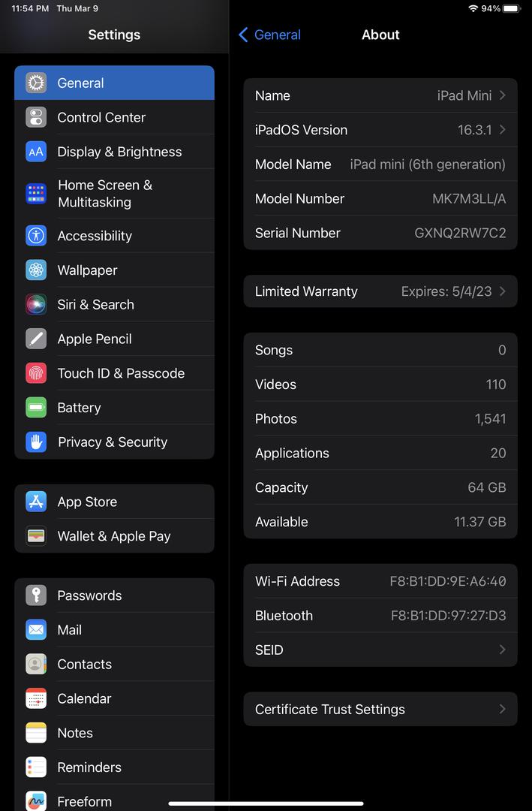Tap the Accessibility figure icon

click(36, 236)
